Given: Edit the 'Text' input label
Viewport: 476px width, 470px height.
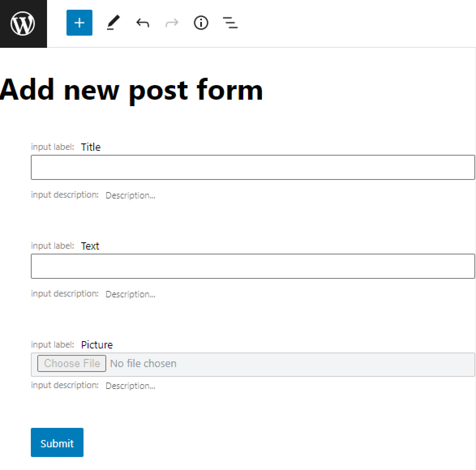Looking at the screenshot, I should point(90,246).
